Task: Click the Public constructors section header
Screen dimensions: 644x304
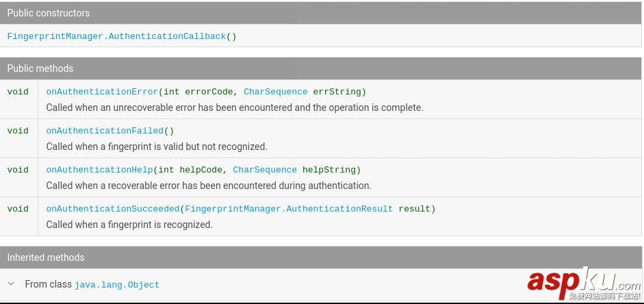Action: click(x=48, y=13)
